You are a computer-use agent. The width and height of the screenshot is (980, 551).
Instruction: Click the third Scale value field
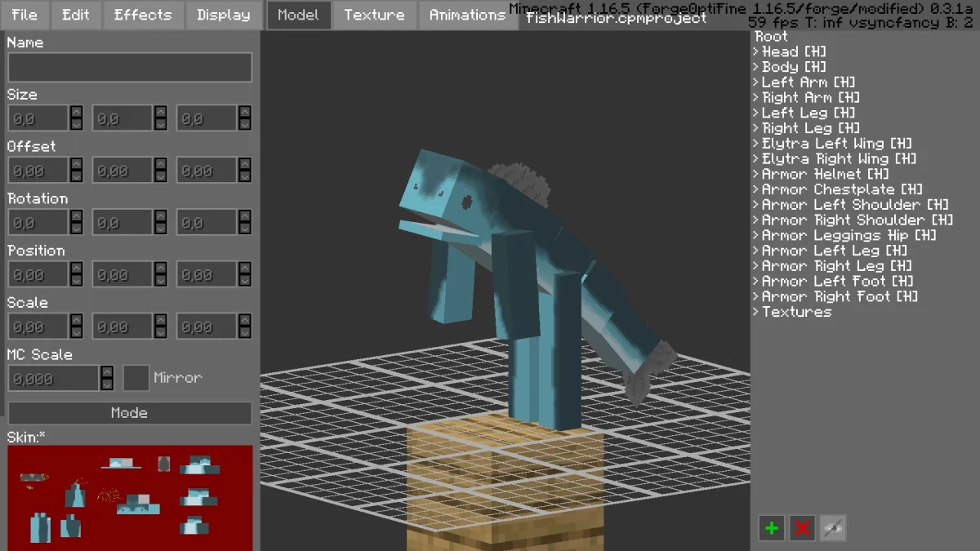[x=207, y=327]
